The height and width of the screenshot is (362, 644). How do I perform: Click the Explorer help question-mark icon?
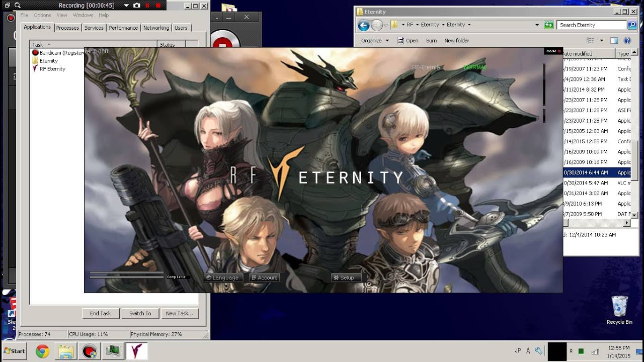pyautogui.click(x=627, y=41)
